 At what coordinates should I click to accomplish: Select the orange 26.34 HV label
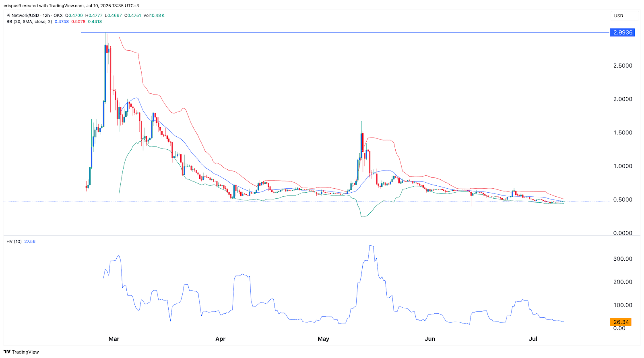pos(621,322)
